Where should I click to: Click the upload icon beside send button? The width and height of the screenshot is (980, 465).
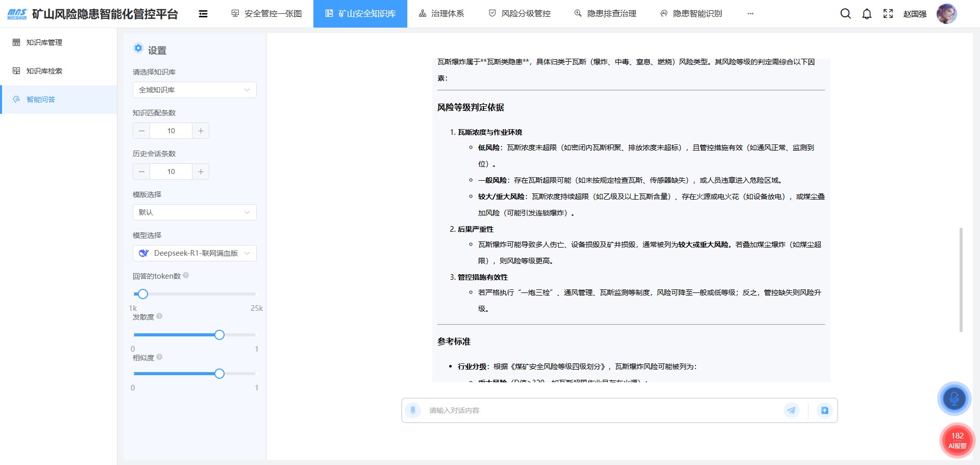(x=824, y=410)
